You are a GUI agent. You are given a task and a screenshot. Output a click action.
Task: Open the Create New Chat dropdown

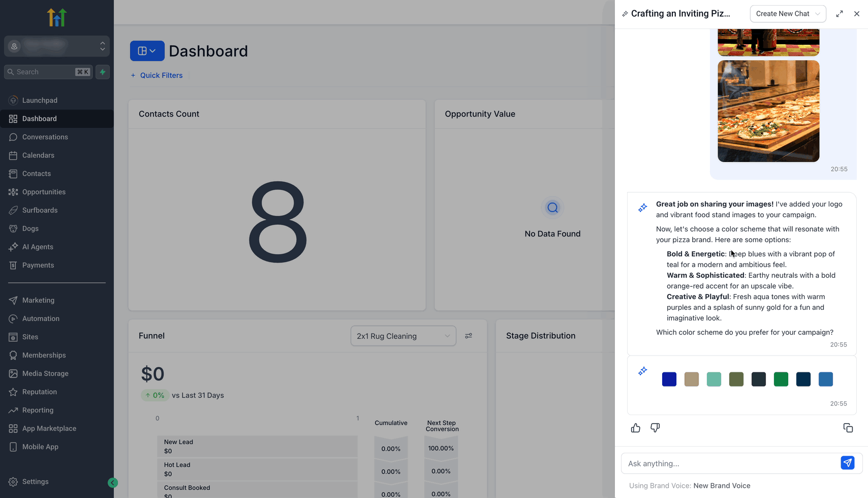point(788,14)
